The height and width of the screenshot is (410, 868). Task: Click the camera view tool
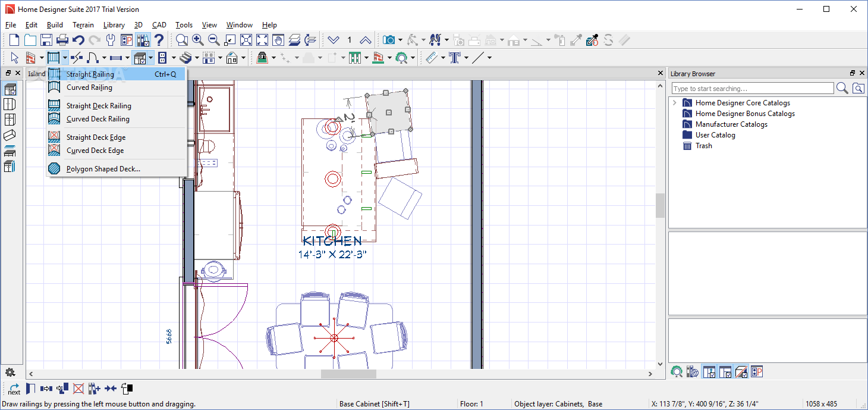(389, 40)
